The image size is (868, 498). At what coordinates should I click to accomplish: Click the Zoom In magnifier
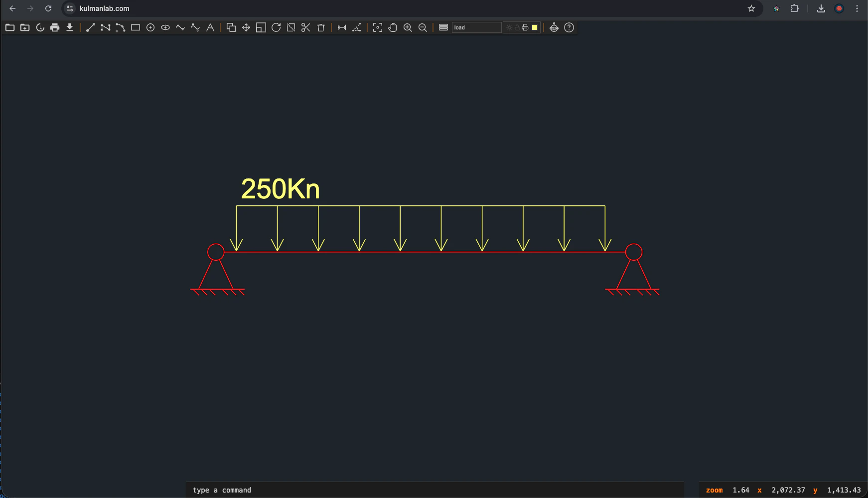408,27
